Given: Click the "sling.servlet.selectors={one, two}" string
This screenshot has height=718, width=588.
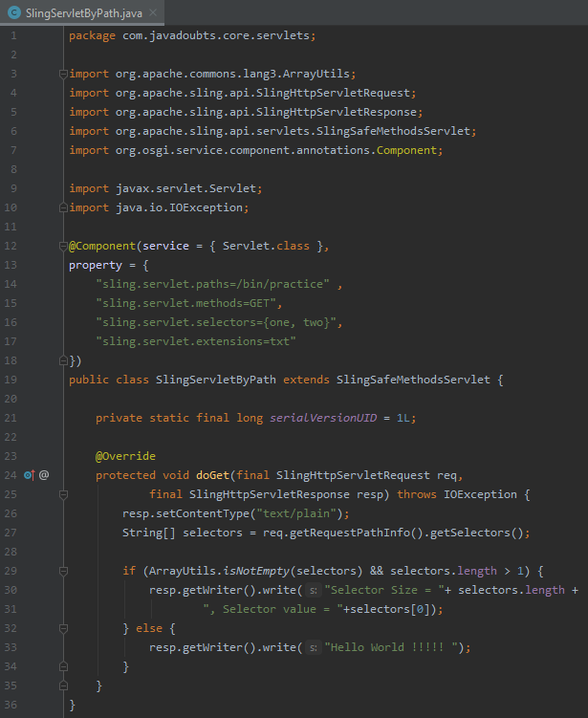Looking at the screenshot, I should pos(216,323).
